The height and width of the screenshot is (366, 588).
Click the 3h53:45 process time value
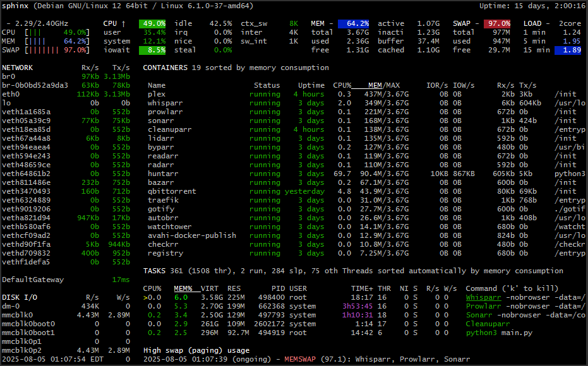[357, 306]
